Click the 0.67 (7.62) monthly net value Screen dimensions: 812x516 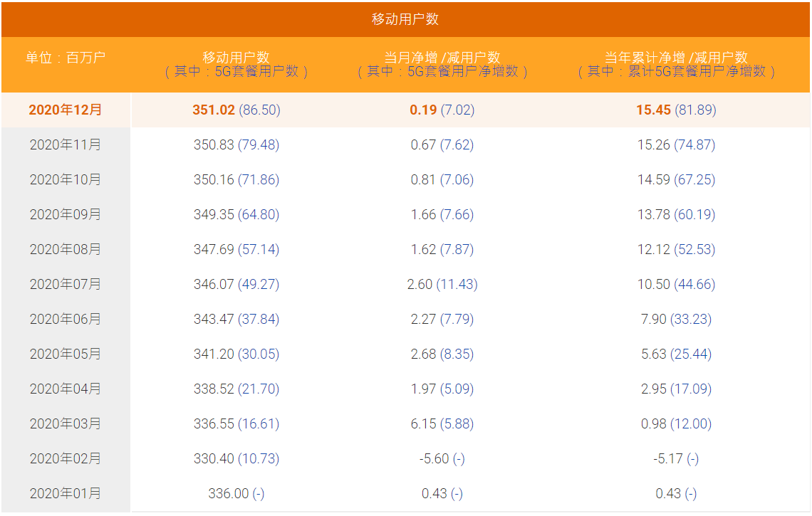pyautogui.click(x=442, y=144)
